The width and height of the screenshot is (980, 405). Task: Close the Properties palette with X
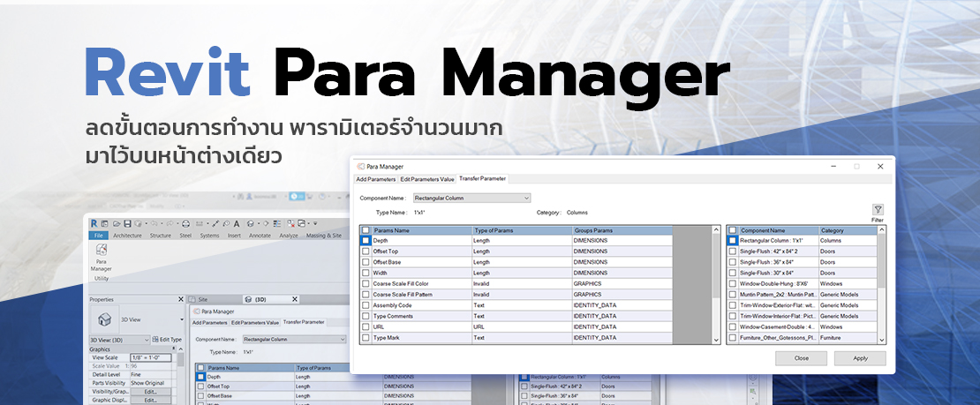(181, 299)
